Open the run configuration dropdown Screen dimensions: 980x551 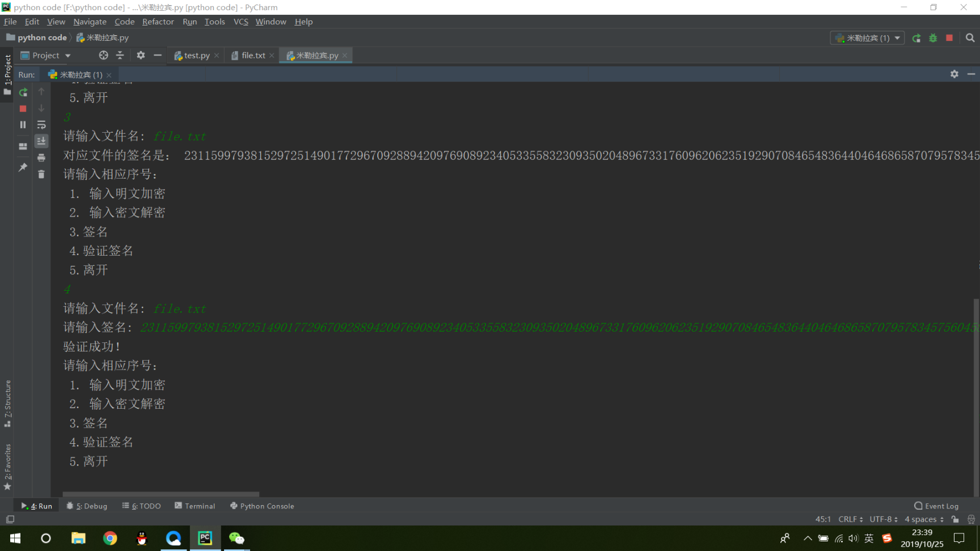[x=867, y=38]
